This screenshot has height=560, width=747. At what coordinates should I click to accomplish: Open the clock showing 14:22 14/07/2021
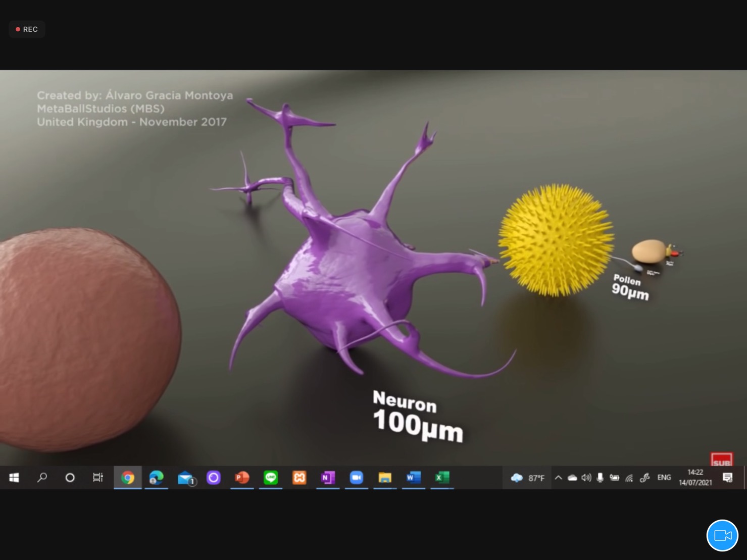(x=695, y=478)
